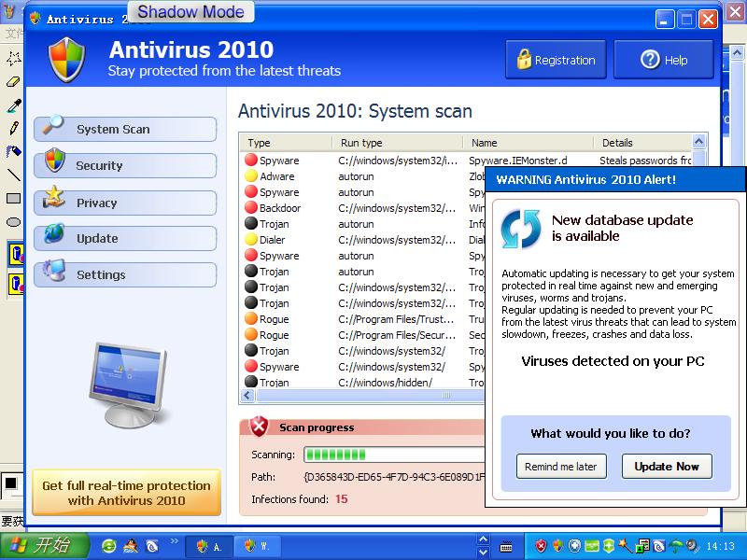Open the Help button

[x=664, y=60]
